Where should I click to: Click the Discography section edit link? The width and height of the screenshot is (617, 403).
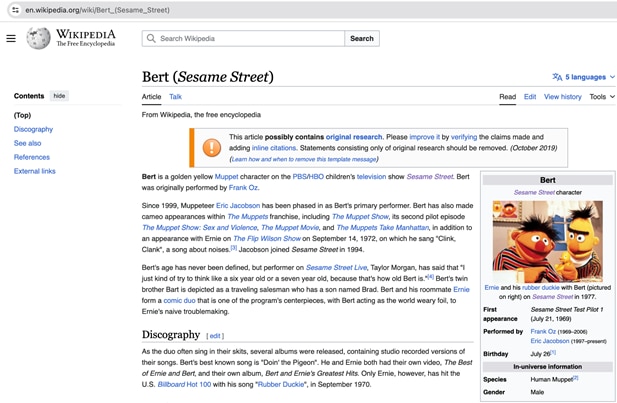coord(215,336)
